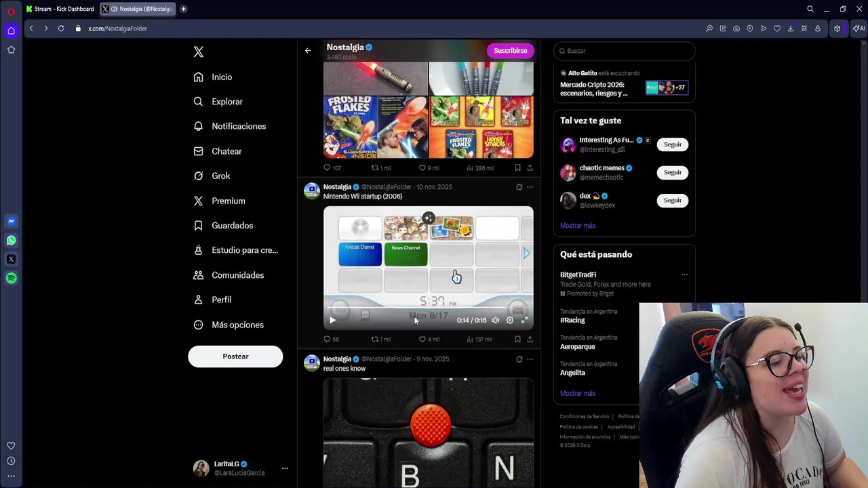Repost the Frosted Flakes post
This screenshot has width=868, height=488.
[x=380, y=167]
